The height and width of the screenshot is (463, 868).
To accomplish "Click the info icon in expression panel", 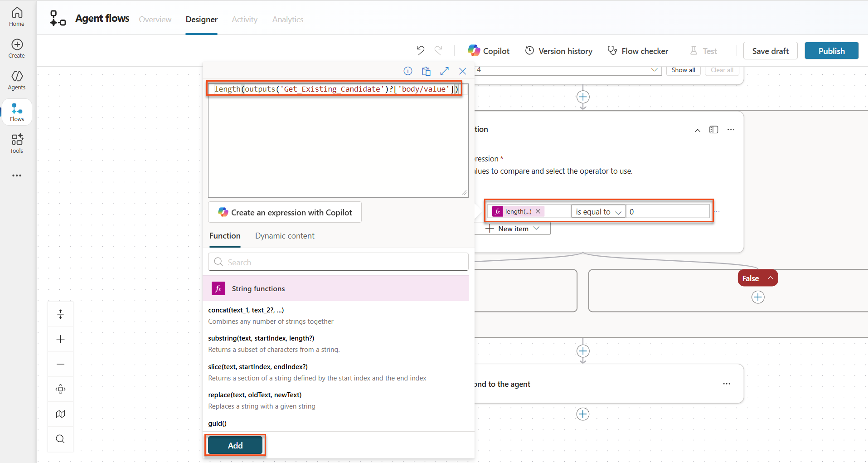I will click(408, 71).
